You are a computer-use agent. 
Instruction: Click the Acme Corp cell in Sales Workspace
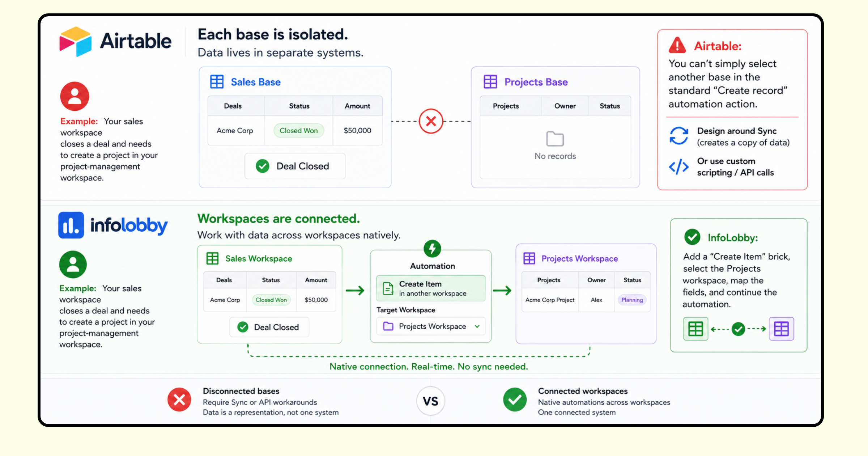225,300
